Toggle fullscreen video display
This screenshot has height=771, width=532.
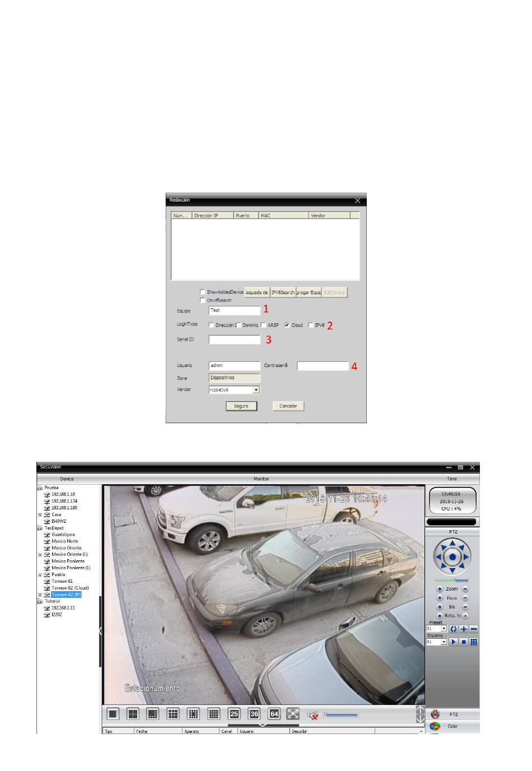[x=293, y=714]
